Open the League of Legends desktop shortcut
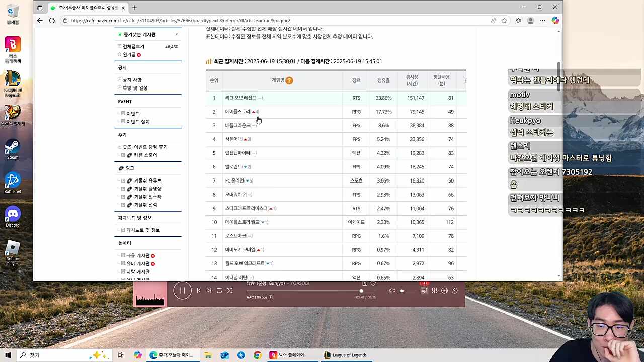This screenshot has height=362, width=644. point(13,83)
